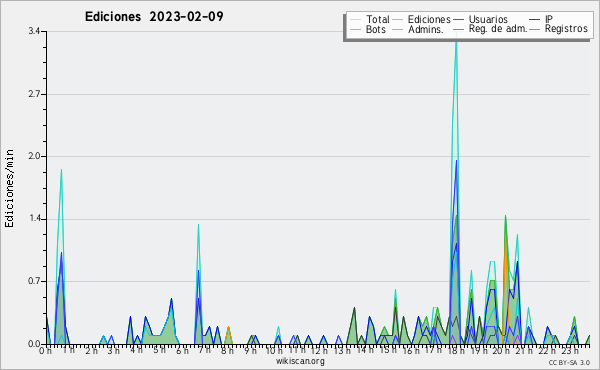600x370 pixels.
Task: Select the "Ediciones" legend label
Action: click(x=429, y=19)
